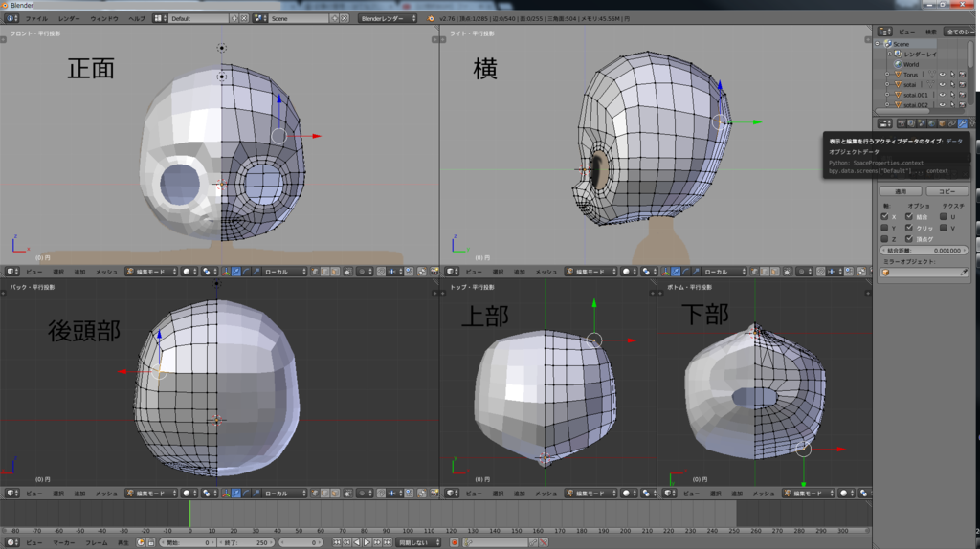Click the 終了 end frame field
Screen dimensions: 980x549
click(x=246, y=542)
